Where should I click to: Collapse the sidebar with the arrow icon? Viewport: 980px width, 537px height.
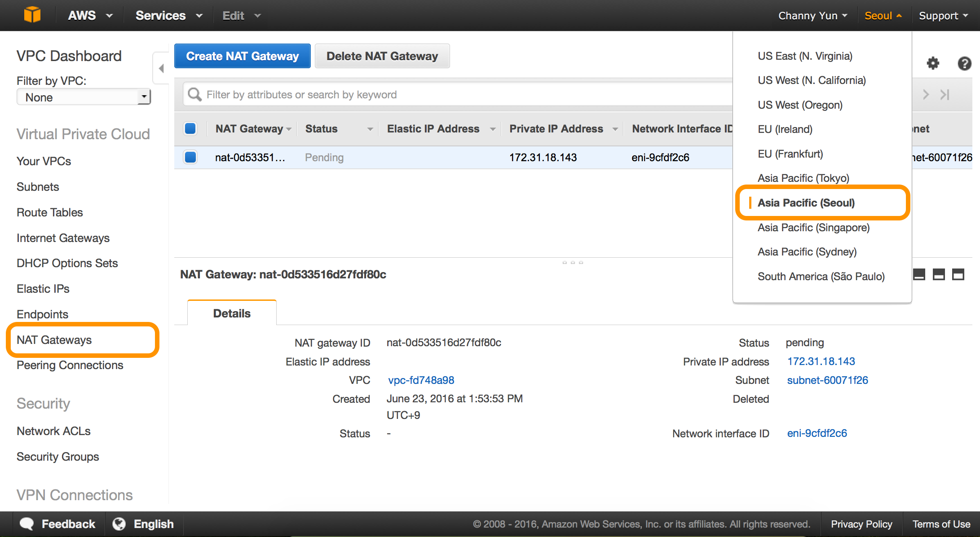(x=161, y=68)
